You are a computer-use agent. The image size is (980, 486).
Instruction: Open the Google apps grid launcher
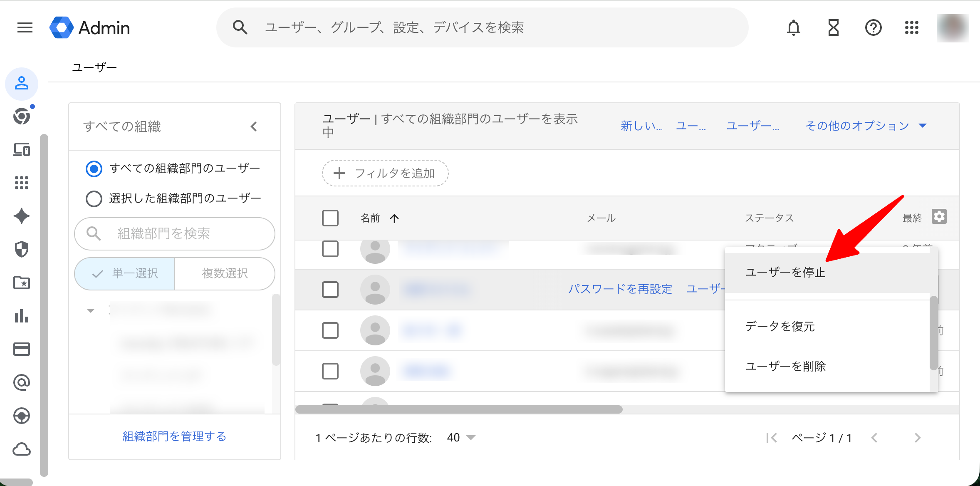point(911,27)
